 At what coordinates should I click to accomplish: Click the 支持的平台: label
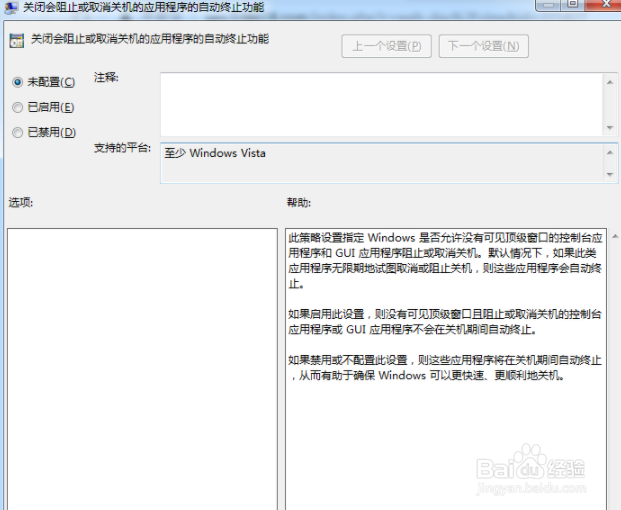pyautogui.click(x=122, y=148)
